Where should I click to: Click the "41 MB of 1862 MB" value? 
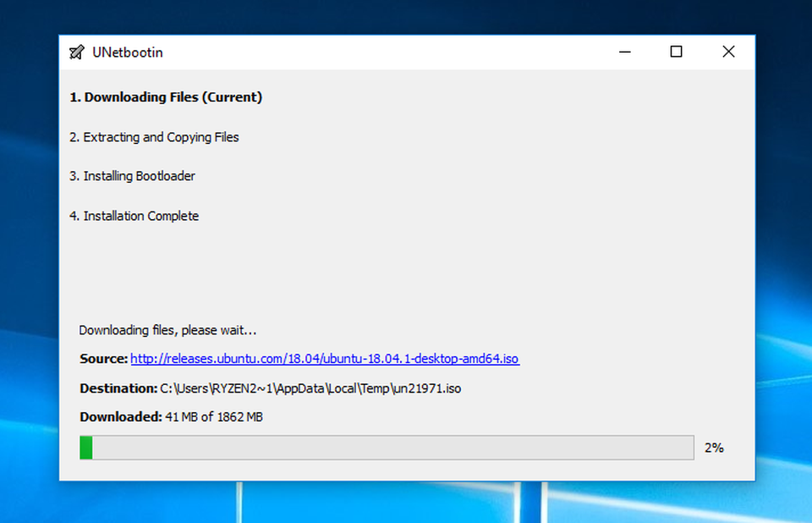click(x=214, y=416)
